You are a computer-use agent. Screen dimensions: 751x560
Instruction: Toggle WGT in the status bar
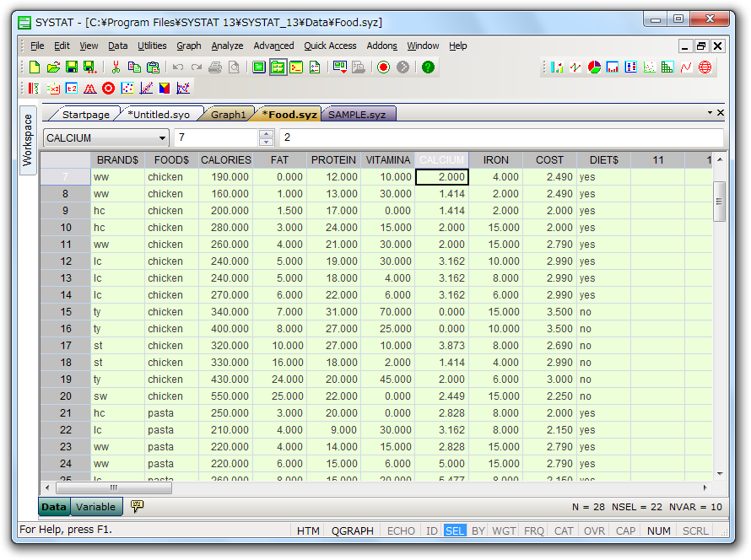505,530
